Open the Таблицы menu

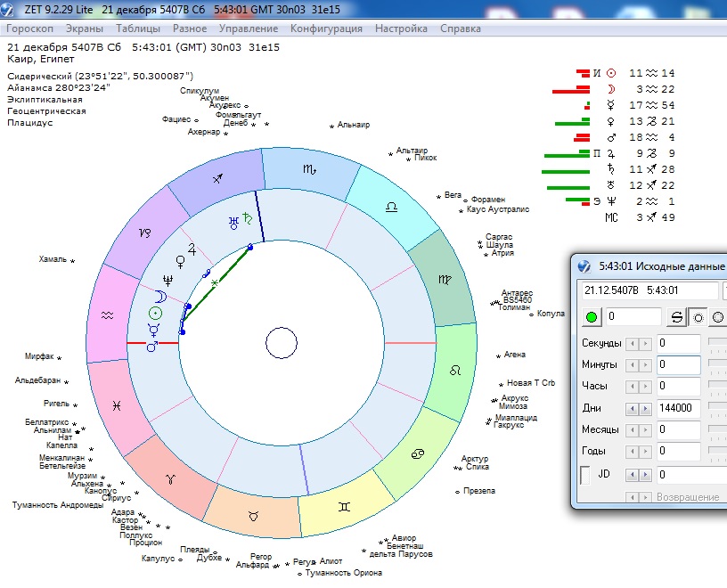(x=138, y=29)
